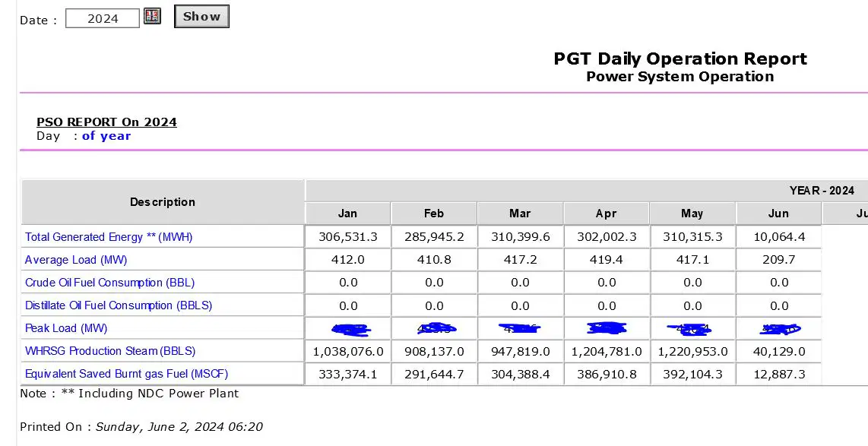Screen dimensions: 868x446
Task: Open Total Generated Energy (MWH) link
Action: (109, 237)
